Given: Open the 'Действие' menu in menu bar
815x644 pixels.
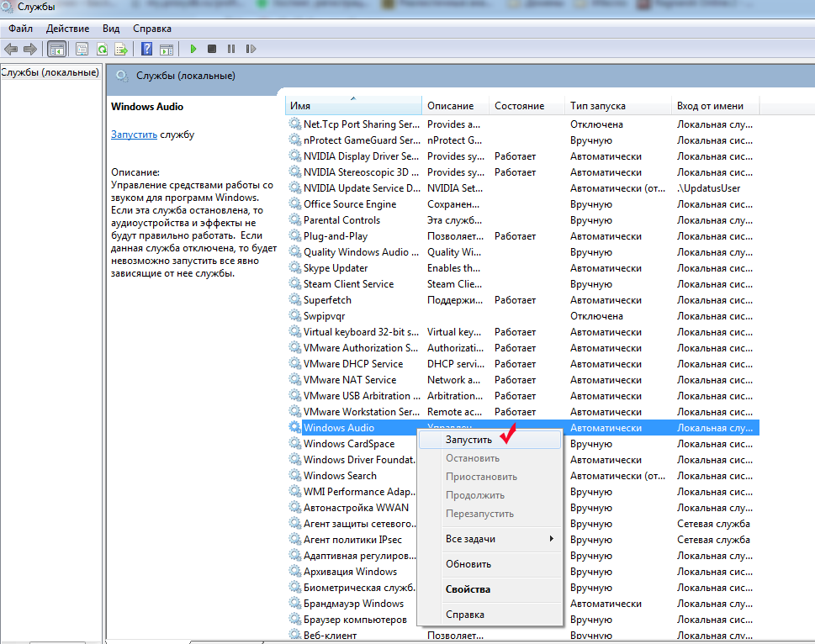Looking at the screenshot, I should pos(67,29).
